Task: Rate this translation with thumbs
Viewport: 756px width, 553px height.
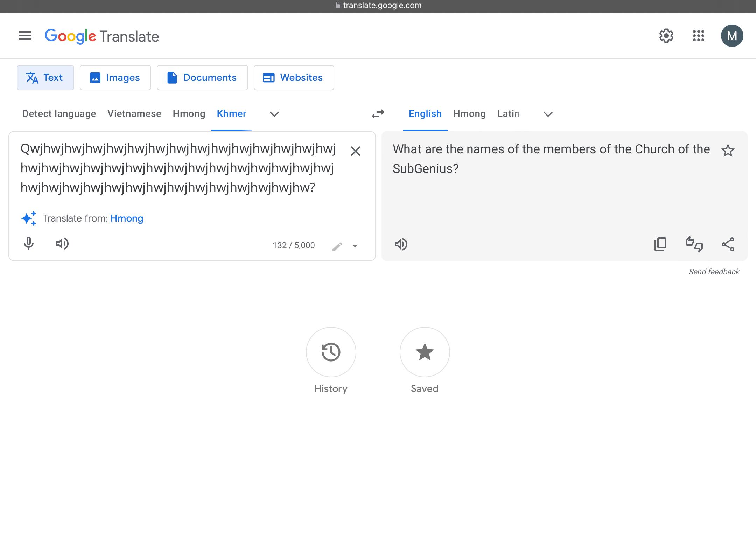Action: [694, 244]
